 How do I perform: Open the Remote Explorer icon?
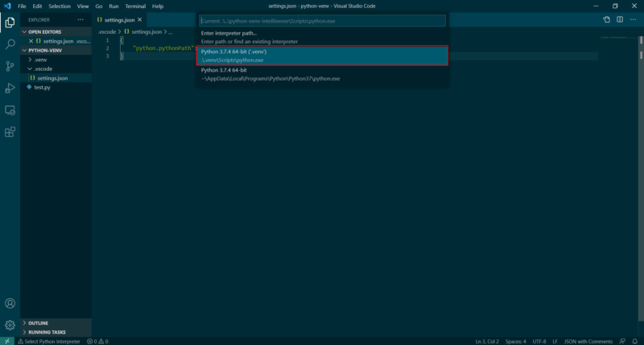click(10, 110)
